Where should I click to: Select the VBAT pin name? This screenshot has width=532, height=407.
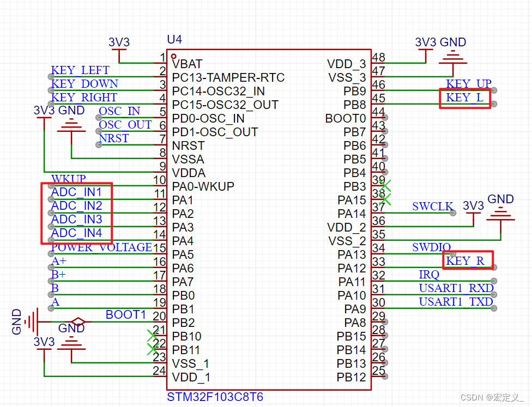click(187, 64)
